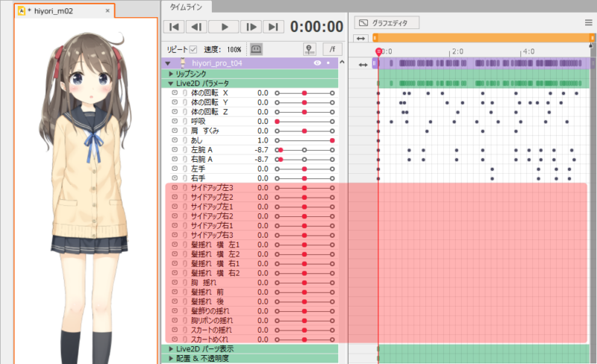Click the round icon left of サイドアップ左3
Image resolution: width=597 pixels, height=364 pixels.
tap(175, 188)
